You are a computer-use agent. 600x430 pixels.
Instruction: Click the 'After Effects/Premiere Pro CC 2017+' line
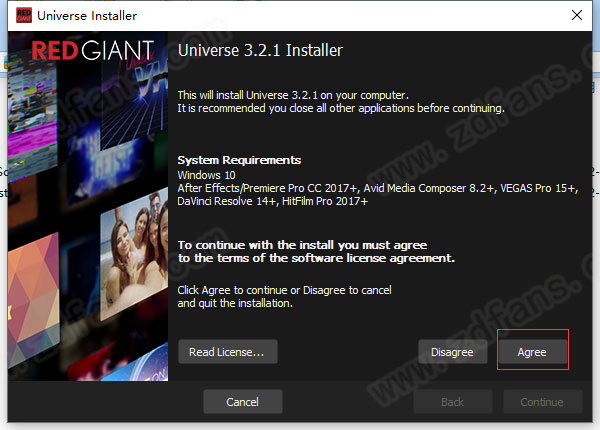[378, 188]
